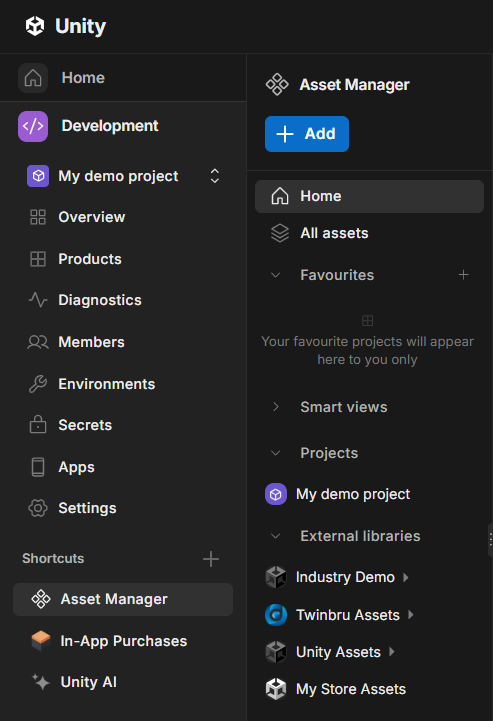Screen dimensions: 493x721
Task: Click the Home icon in Asset Manager panel
Action: pyautogui.click(x=280, y=196)
